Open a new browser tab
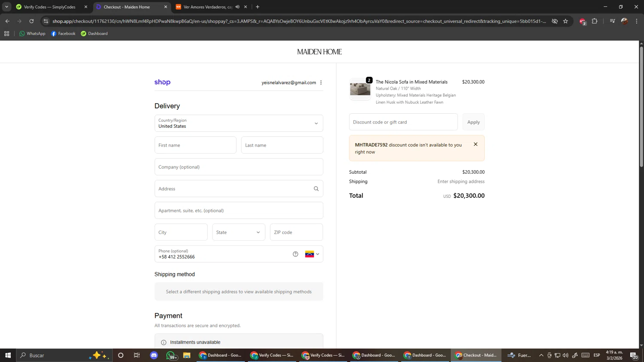 pyautogui.click(x=258, y=7)
